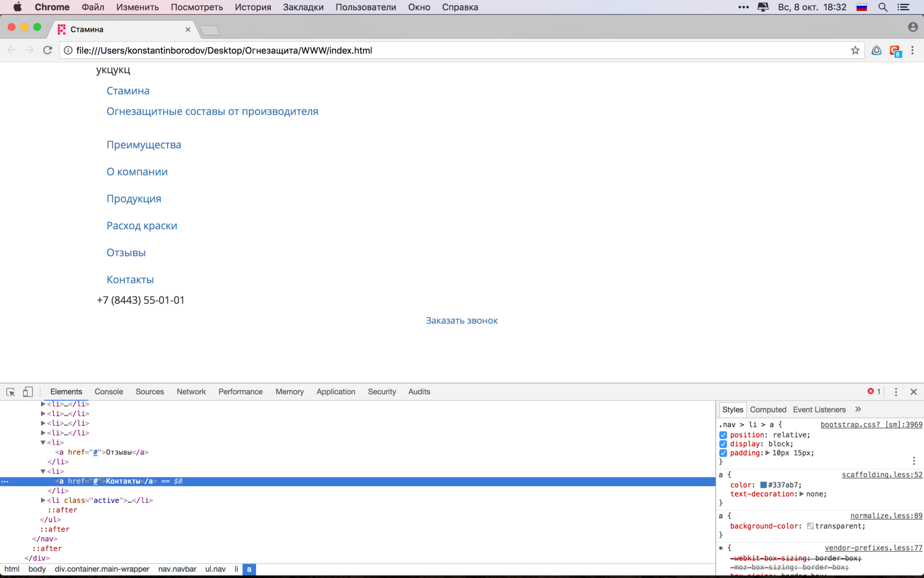The width and height of the screenshot is (924, 578).
Task: Open the style rule three-dot options
Action: (913, 461)
